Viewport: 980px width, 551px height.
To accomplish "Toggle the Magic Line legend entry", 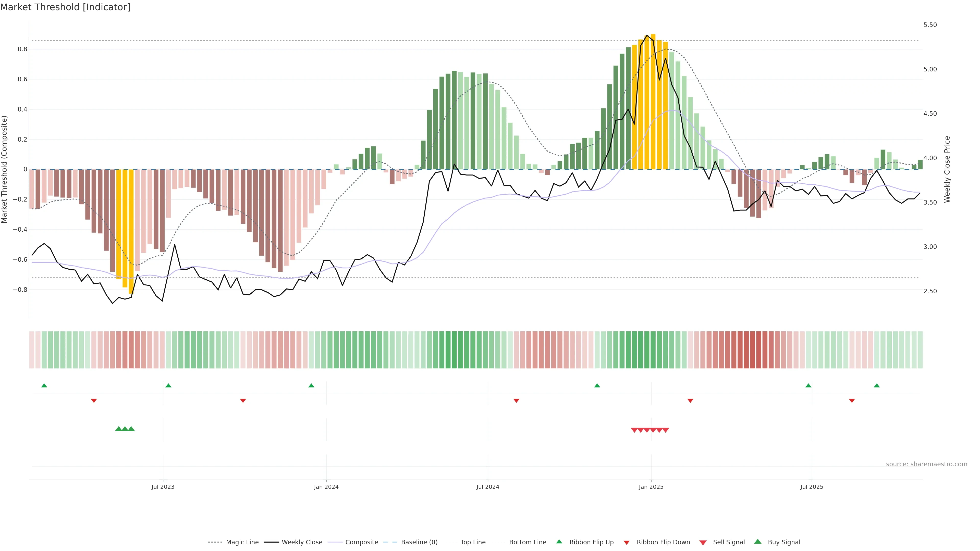I will [242, 542].
